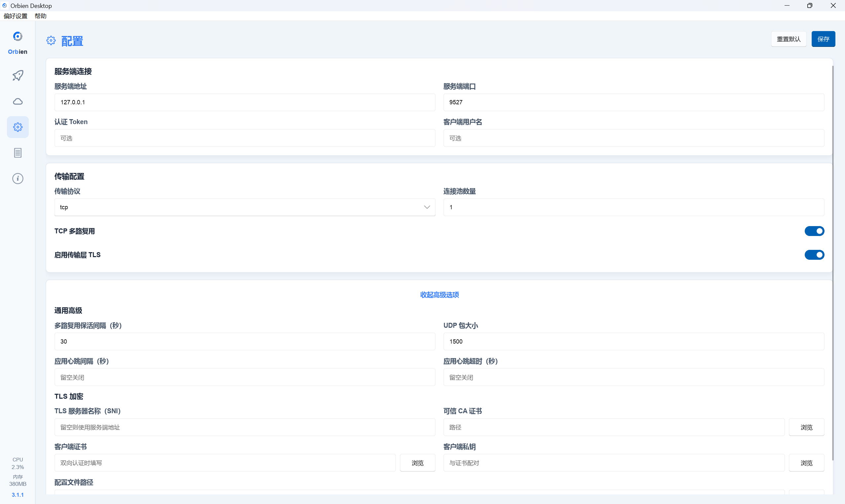This screenshot has height=504, width=845.
Task: Focus the 连接池数量 input field
Action: (x=634, y=207)
